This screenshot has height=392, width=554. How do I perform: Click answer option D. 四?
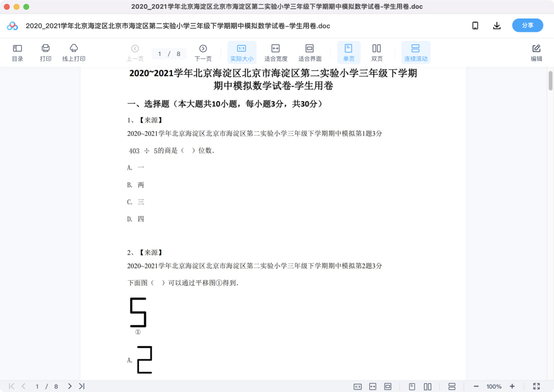pos(135,219)
